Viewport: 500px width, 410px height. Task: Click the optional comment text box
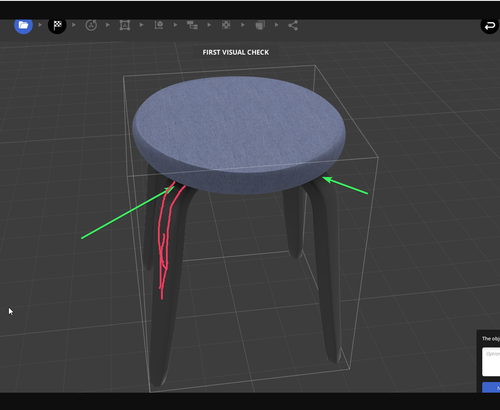[491, 362]
